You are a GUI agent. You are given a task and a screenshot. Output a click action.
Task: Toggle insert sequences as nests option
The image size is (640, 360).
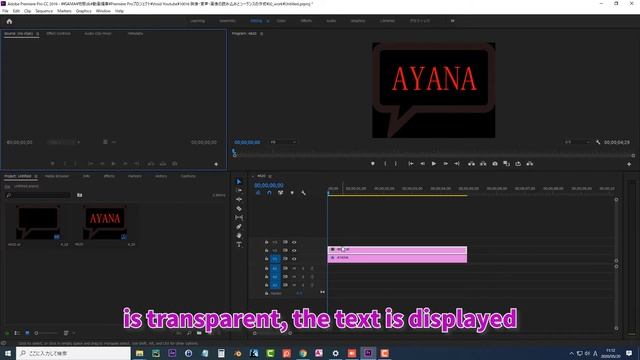[x=258, y=193]
